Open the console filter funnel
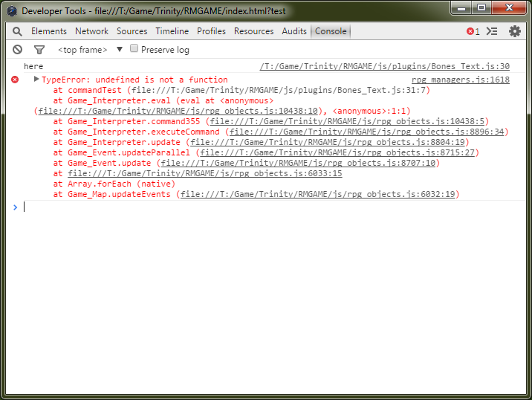This screenshot has height=400, width=532. click(39, 50)
